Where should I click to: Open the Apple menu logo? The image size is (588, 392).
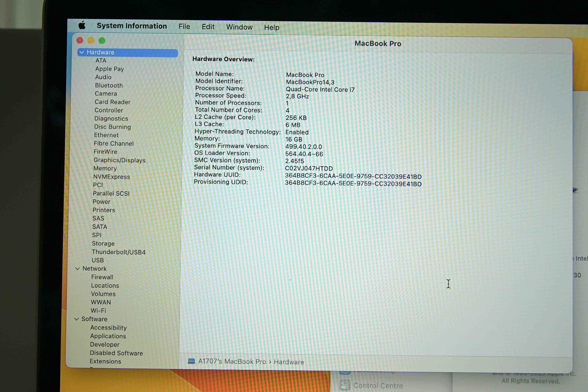(x=82, y=25)
